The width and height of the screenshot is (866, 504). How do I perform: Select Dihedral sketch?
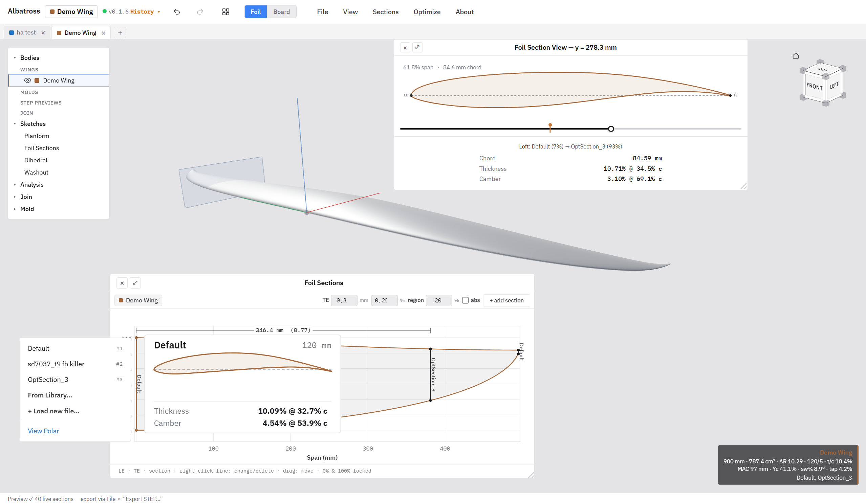point(36,160)
